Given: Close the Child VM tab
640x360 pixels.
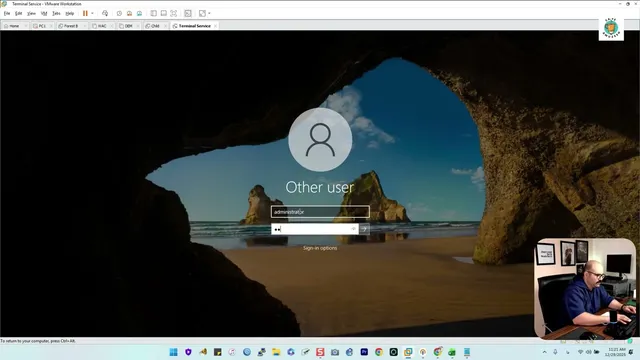Looking at the screenshot, I should pyautogui.click(x=165, y=26).
